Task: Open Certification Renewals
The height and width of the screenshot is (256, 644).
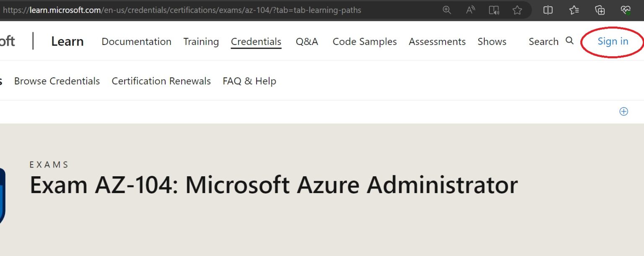Action: 161,81
